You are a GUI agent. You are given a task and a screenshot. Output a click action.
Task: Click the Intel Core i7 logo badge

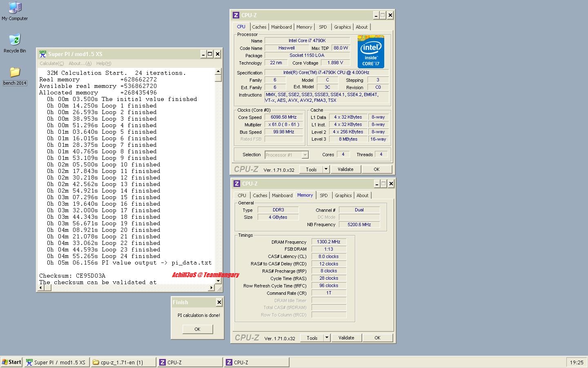pyautogui.click(x=371, y=52)
